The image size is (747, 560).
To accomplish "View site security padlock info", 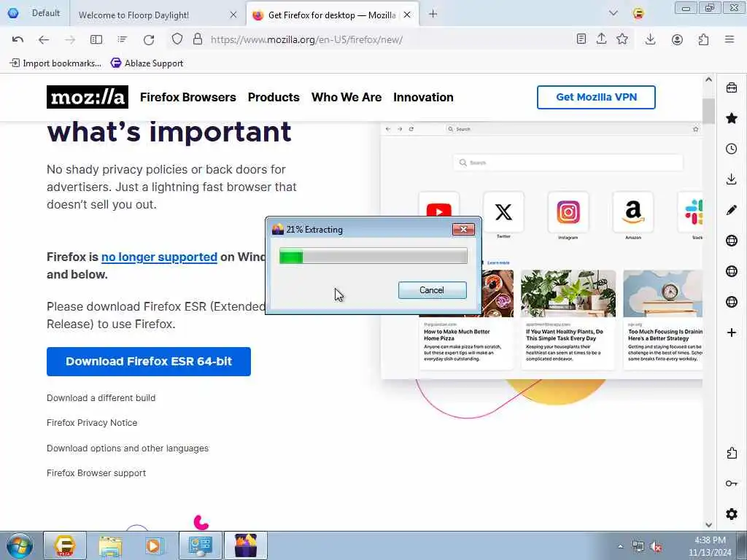I will 198,39.
